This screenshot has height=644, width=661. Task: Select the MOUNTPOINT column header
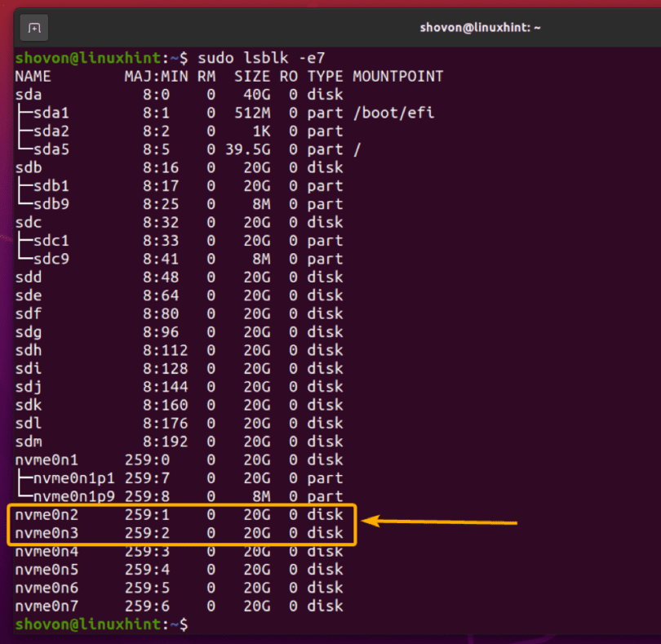point(397,76)
